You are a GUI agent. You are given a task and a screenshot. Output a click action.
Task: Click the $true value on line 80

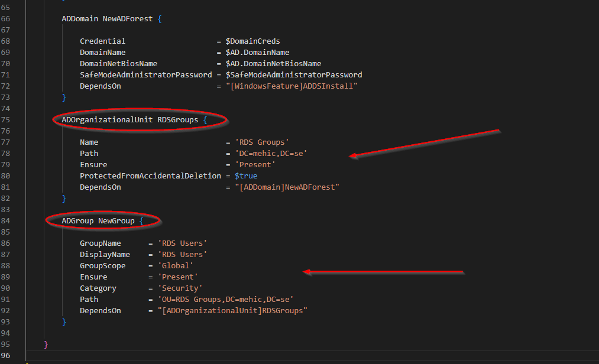coord(246,176)
